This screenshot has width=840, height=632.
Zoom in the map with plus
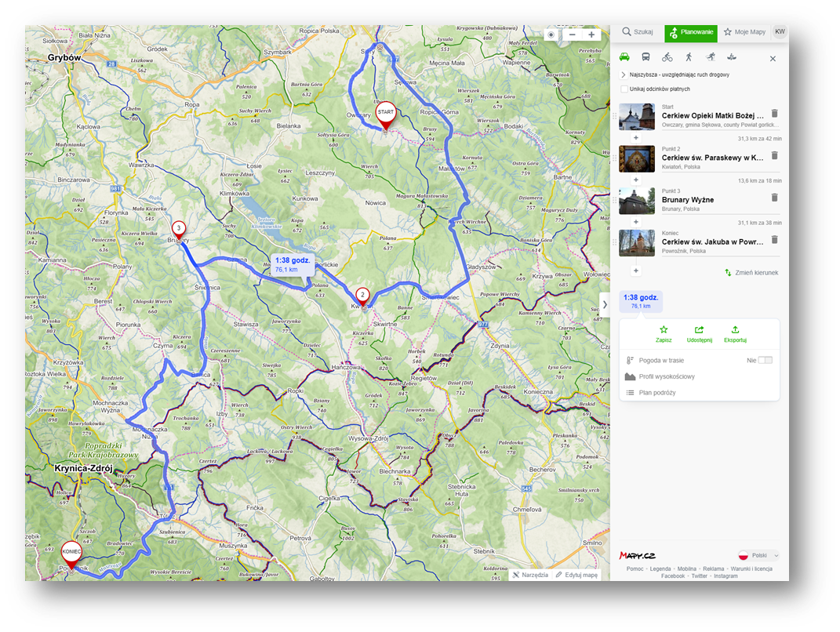point(591,35)
